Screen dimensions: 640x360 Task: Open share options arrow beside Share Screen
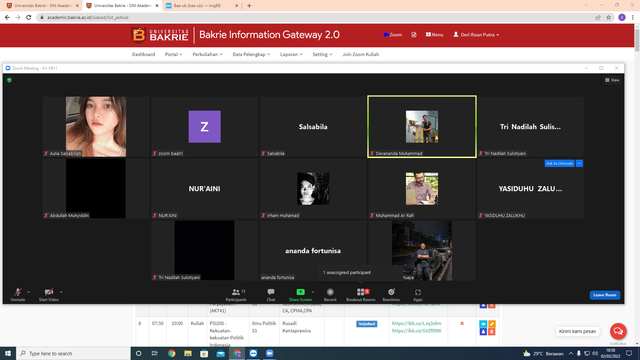click(313, 292)
